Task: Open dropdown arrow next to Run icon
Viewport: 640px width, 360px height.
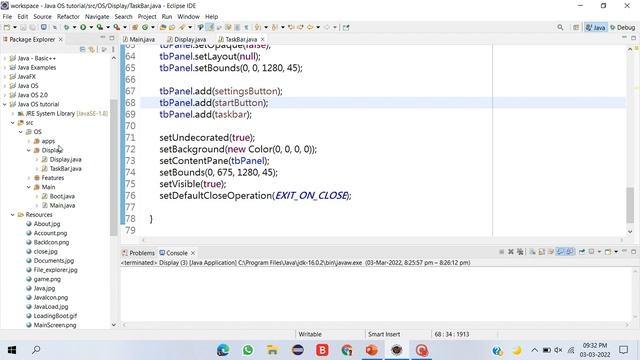Action: pyautogui.click(x=91, y=27)
